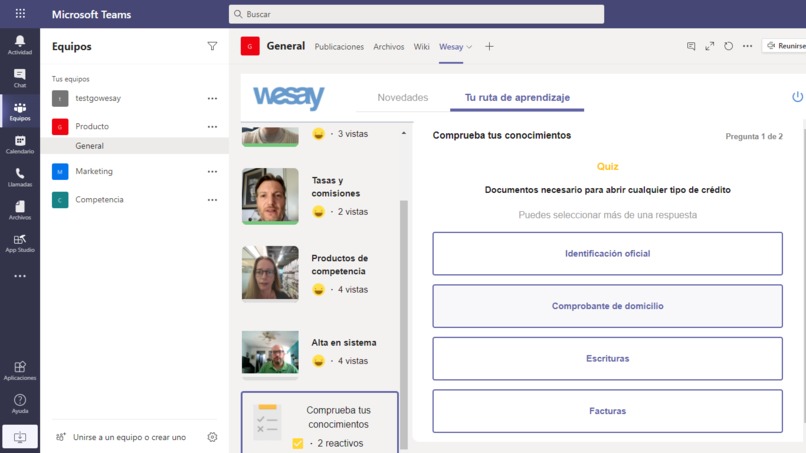Screen dimensions: 806x453
Task: Open the manage teams settings gear
Action: (x=212, y=437)
